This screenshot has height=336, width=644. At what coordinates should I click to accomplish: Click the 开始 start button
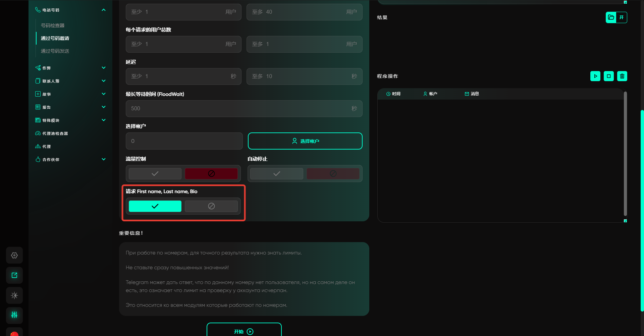(x=244, y=331)
